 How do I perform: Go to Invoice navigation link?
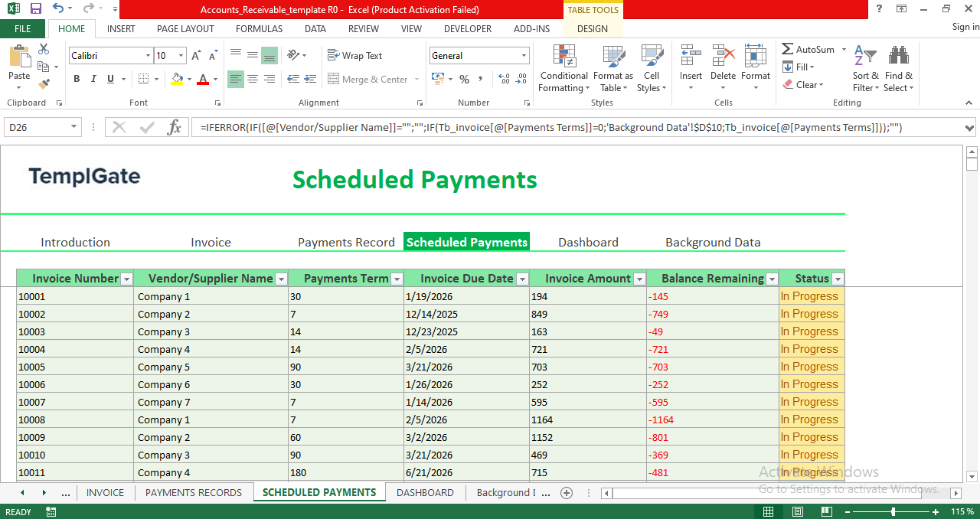(211, 242)
